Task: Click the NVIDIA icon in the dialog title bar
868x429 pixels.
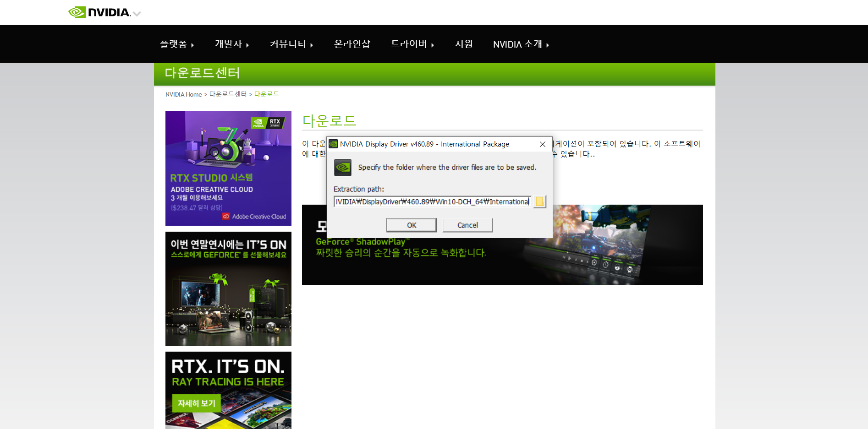Action: tap(333, 144)
